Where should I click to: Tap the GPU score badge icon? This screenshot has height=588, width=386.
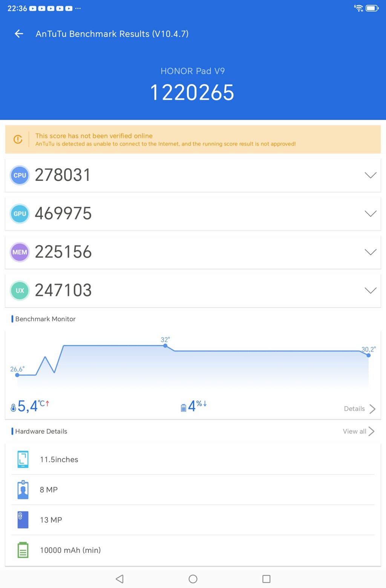pyautogui.click(x=20, y=214)
